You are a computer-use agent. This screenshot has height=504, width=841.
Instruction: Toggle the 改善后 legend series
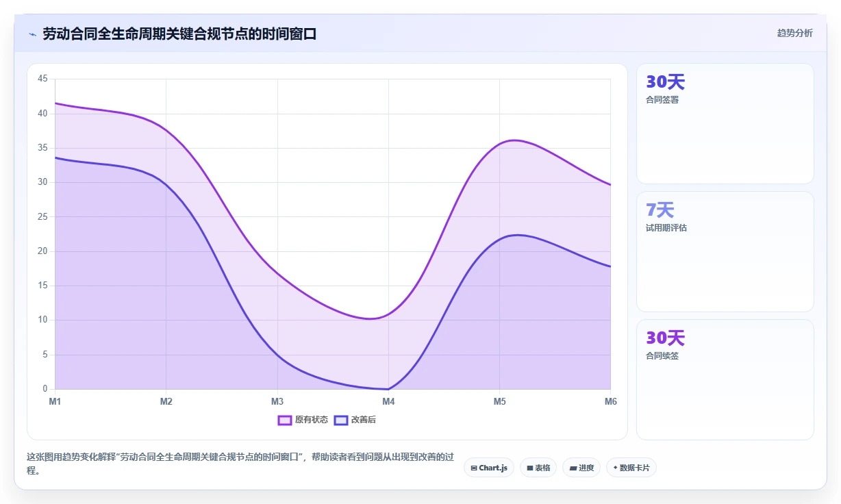click(x=355, y=420)
